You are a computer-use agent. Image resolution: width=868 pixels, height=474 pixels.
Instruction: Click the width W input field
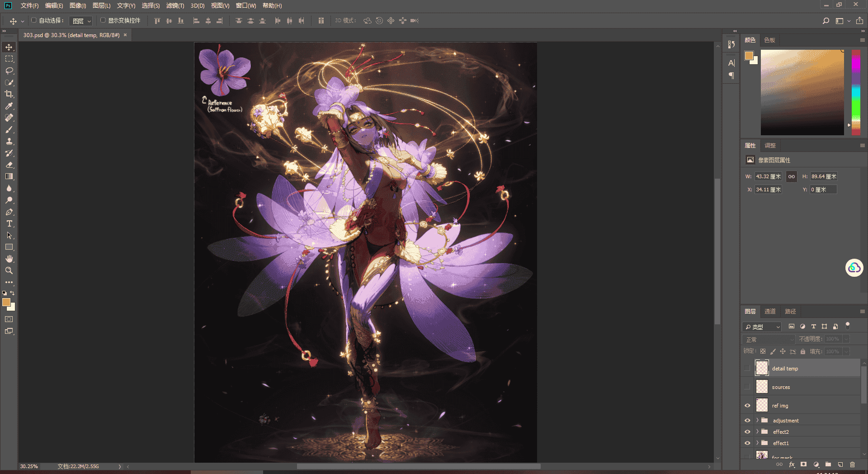pos(769,177)
